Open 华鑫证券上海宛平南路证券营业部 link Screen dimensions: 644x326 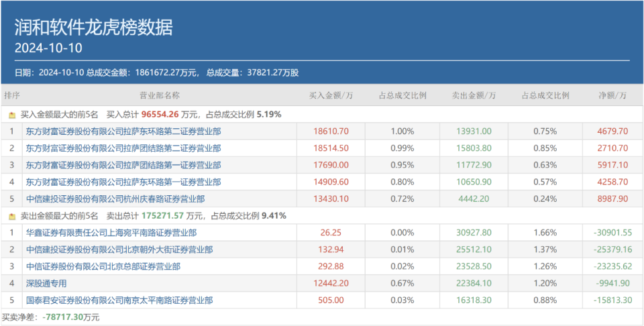coord(111,233)
